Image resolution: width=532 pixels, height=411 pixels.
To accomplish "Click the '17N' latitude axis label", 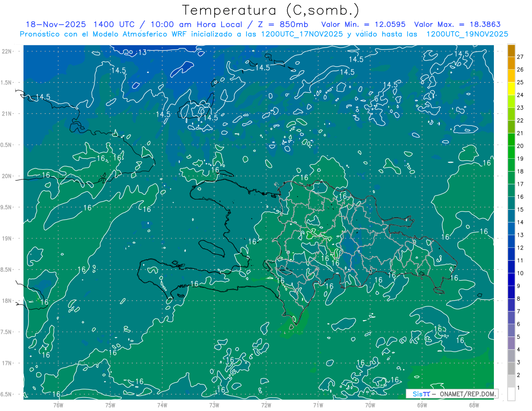I will [x=7, y=363].
